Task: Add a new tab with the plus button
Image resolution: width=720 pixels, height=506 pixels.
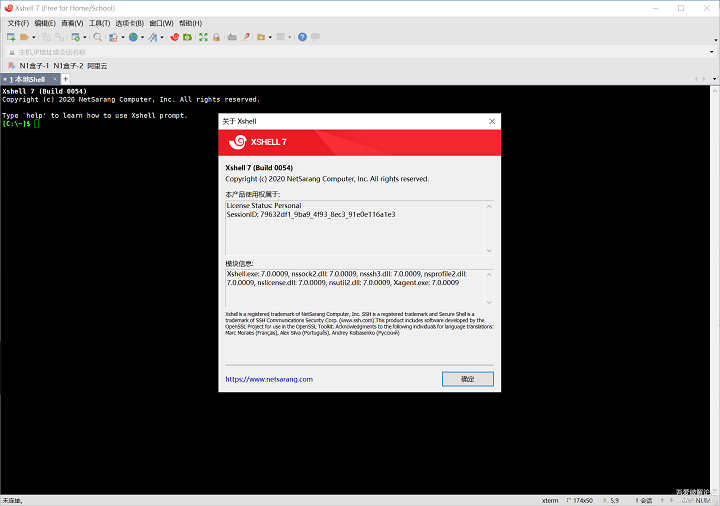Action: click(x=65, y=79)
